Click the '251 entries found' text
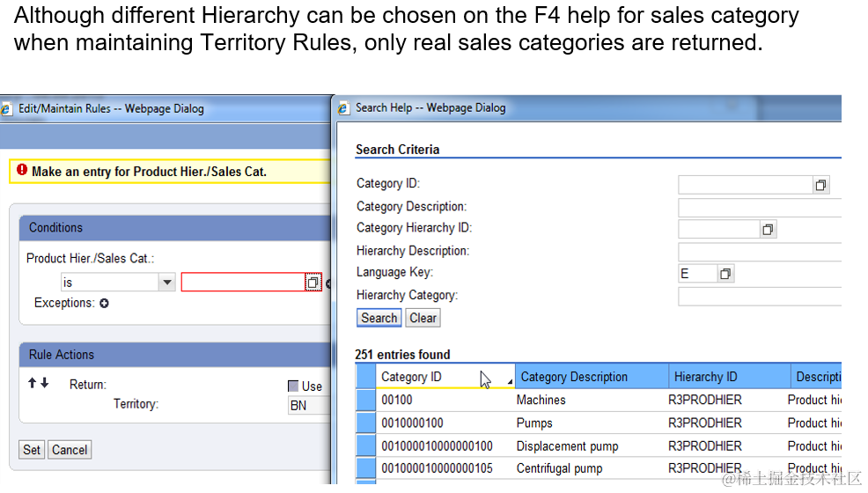868x493 pixels. tap(402, 355)
